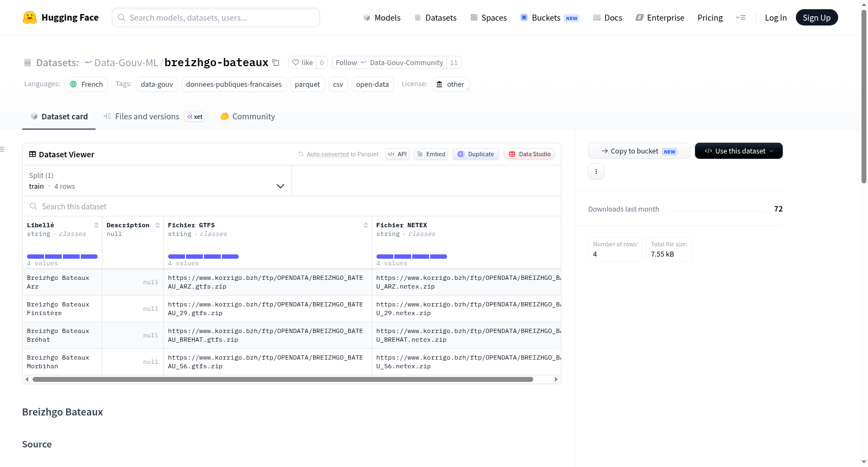Screen dimensions: 868x467
Task: Open the Enterprise page
Action: pos(660,17)
